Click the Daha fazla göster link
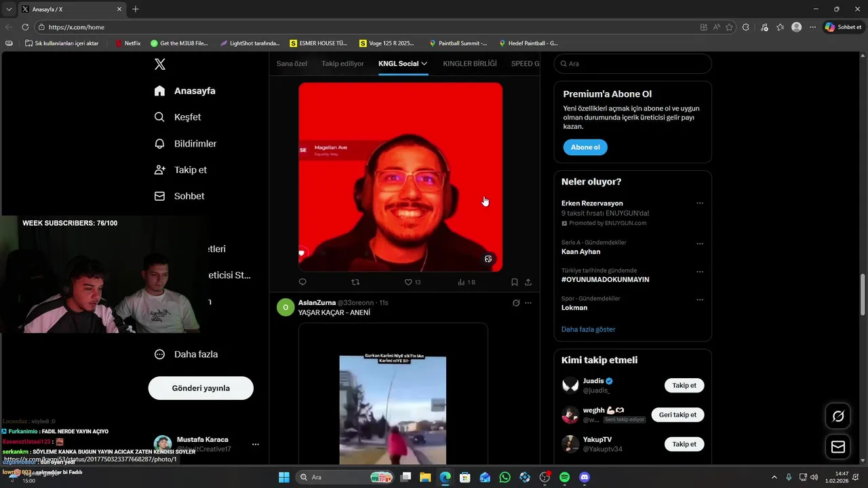 [x=589, y=329]
